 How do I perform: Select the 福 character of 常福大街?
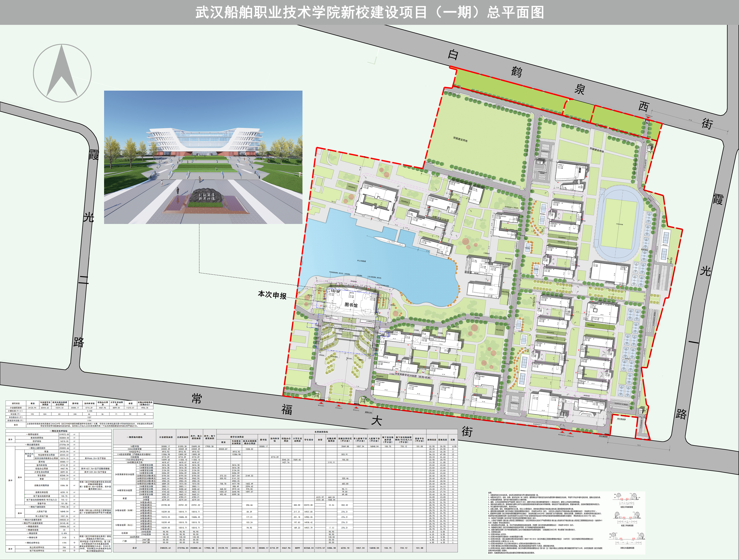point(287,409)
